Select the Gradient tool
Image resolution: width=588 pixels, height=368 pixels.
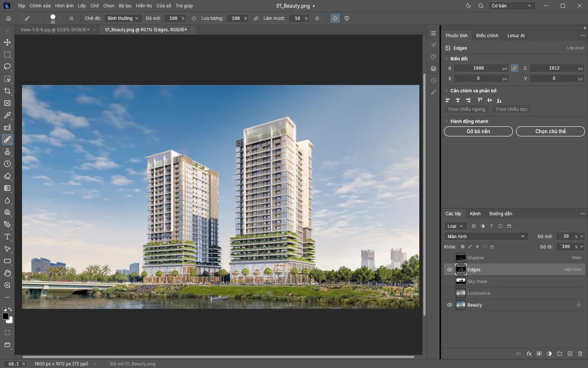point(7,188)
